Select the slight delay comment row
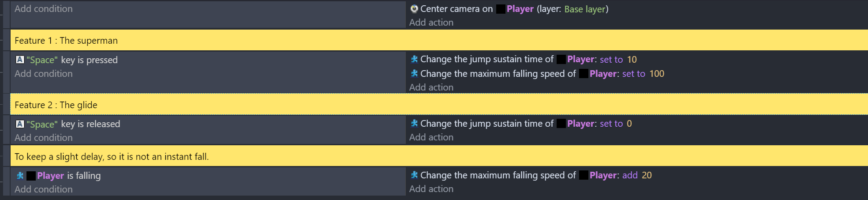 439,157
